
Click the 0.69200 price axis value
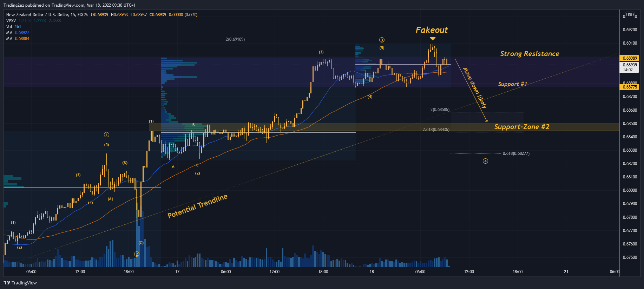coord(630,30)
